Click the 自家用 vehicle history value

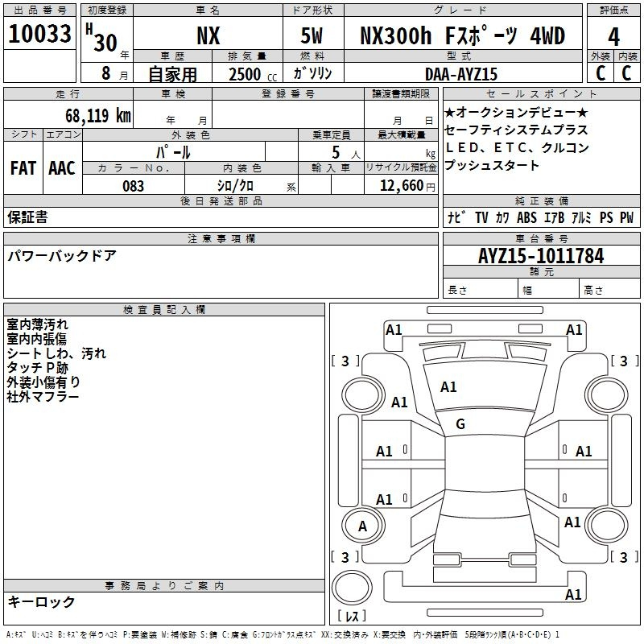pyautogui.click(x=172, y=74)
